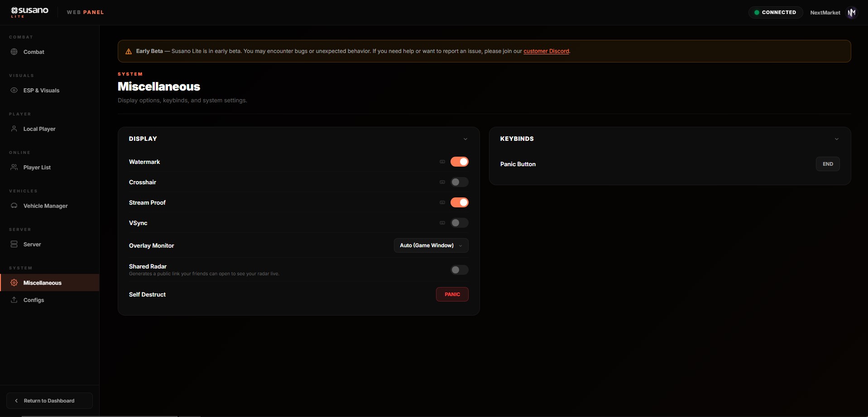868x417 pixels.
Task: Collapse the Keybinds panel chevron
Action: point(837,139)
